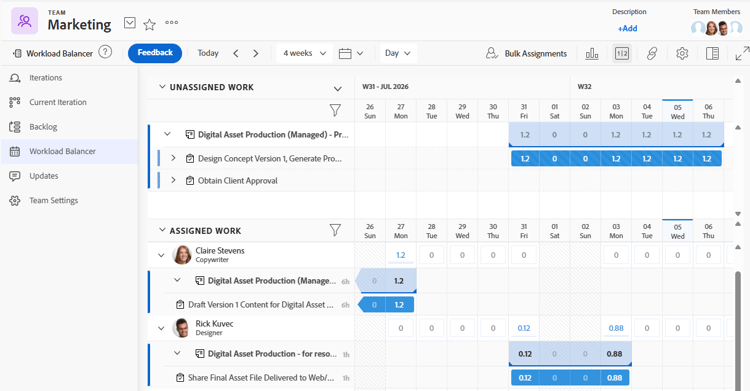Click the Draft Version 1 task clipboard icon

point(180,305)
